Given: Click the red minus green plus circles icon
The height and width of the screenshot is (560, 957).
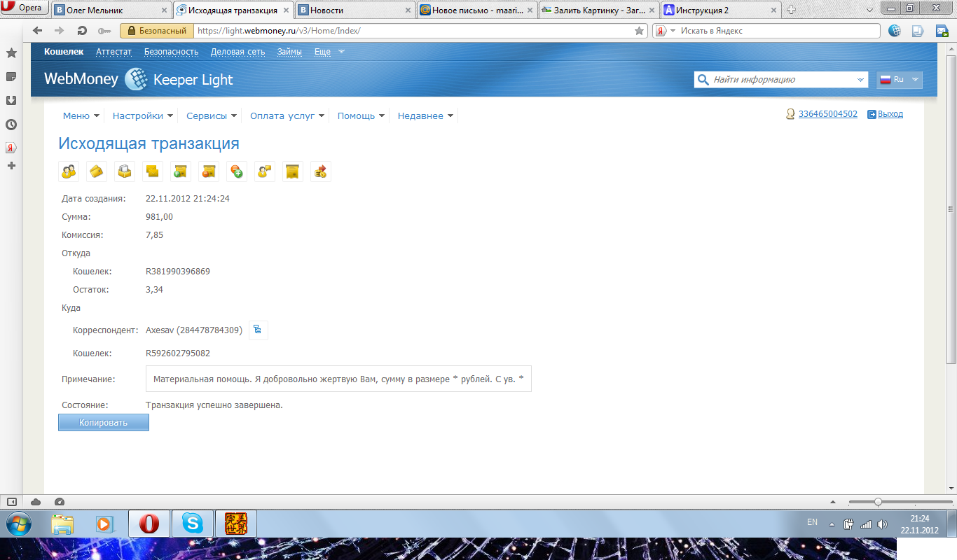Looking at the screenshot, I should point(237,171).
